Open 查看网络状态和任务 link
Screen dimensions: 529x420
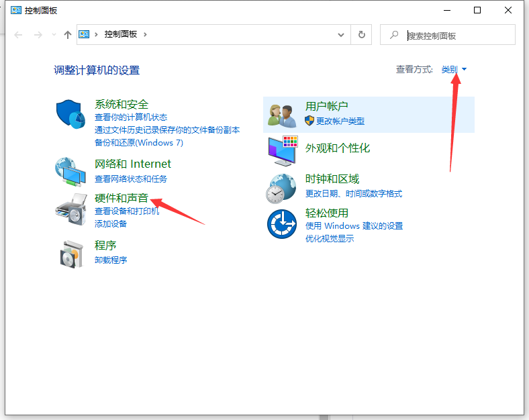(x=131, y=179)
